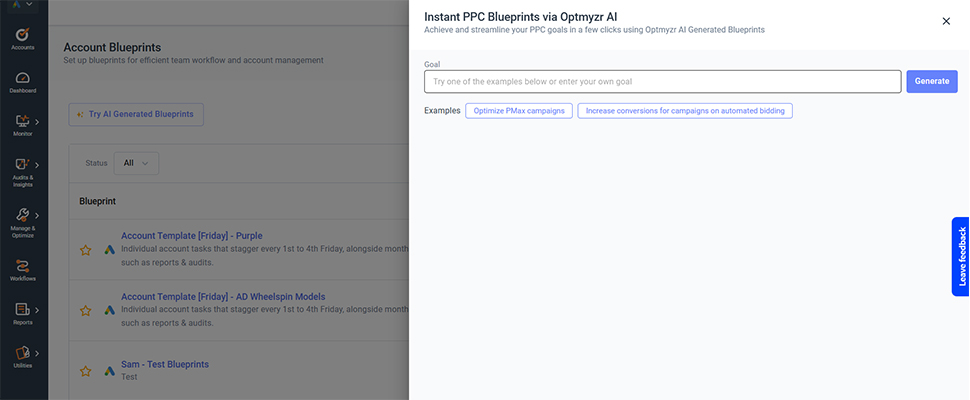970x400 pixels.
Task: Choose Increase conversions for automated bidding example
Action: click(x=685, y=111)
